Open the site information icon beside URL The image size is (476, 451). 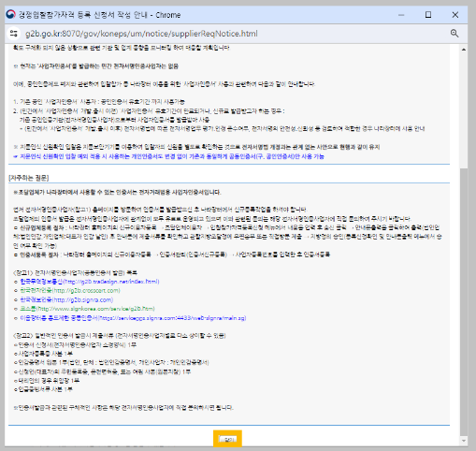pyautogui.click(x=13, y=34)
